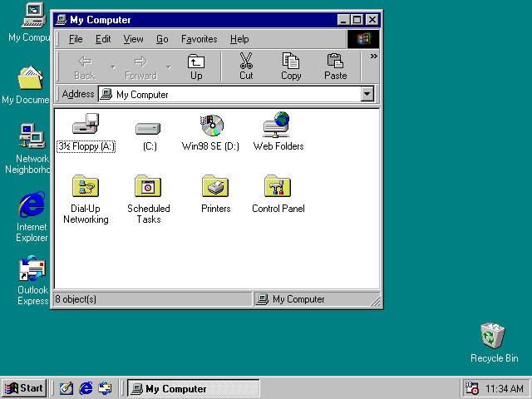Image resolution: width=532 pixels, height=399 pixels.
Task: Open the File menu
Action: 76,39
